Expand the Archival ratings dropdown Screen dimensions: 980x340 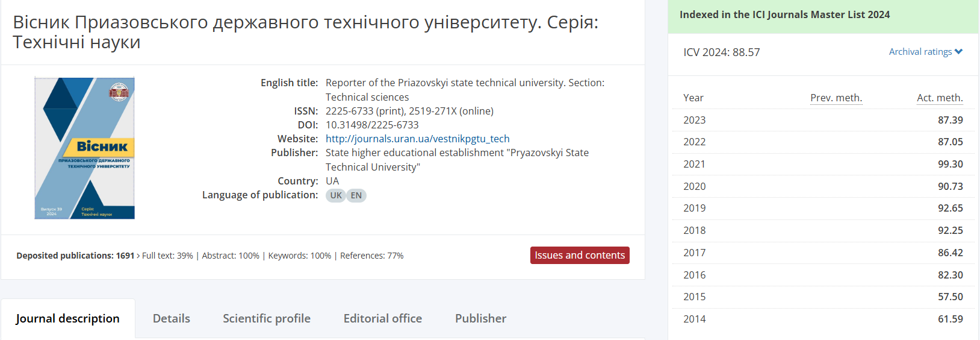(x=920, y=52)
